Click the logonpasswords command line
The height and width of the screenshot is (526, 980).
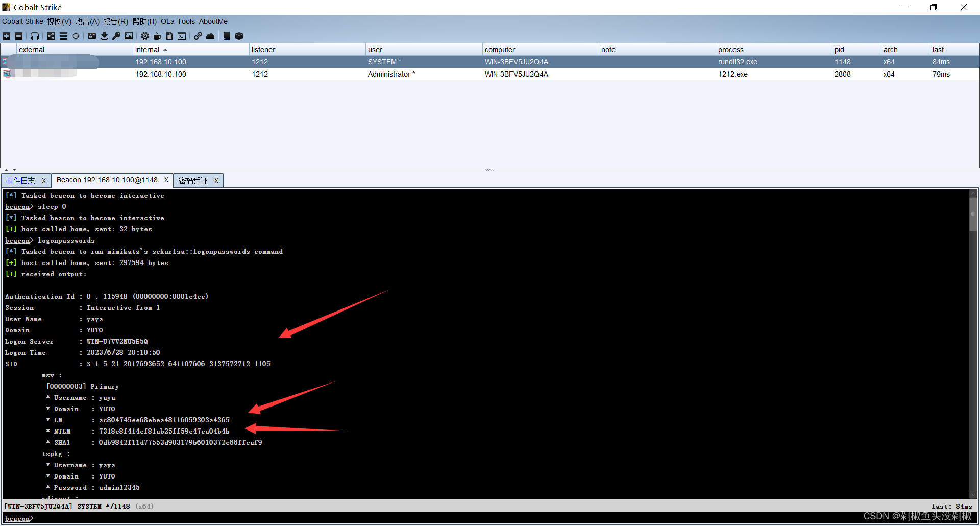point(50,241)
